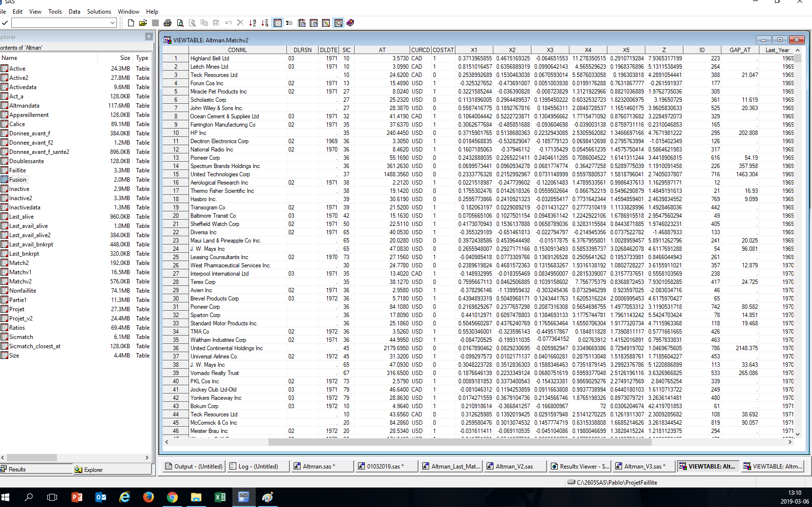Image resolution: width=812 pixels, height=507 pixels.
Task: Open the Solutions menu
Action: click(x=99, y=11)
